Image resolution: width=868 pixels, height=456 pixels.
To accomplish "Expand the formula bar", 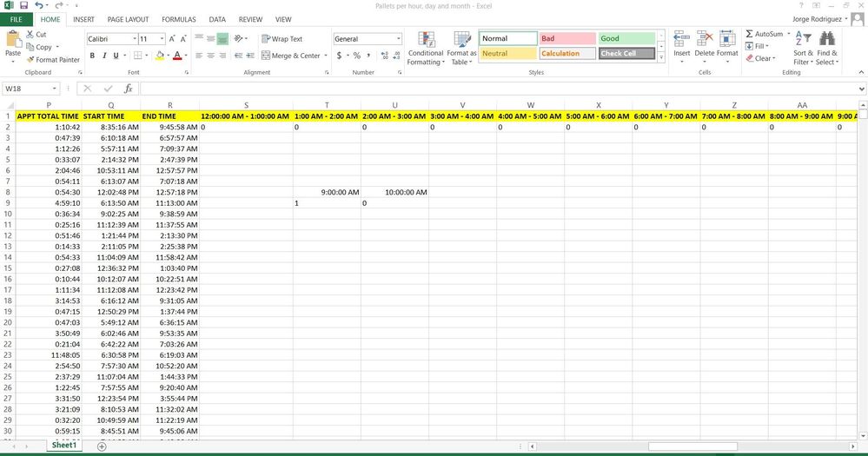I will point(861,89).
